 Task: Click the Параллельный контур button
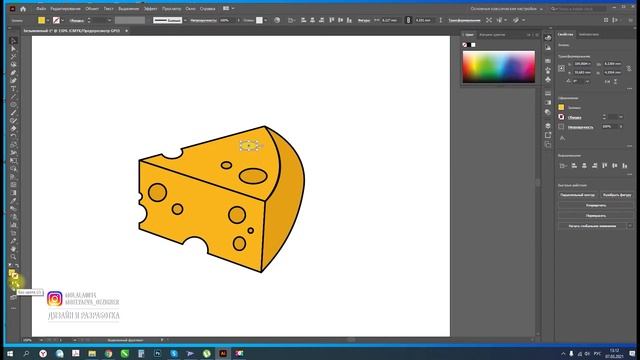click(x=578, y=195)
